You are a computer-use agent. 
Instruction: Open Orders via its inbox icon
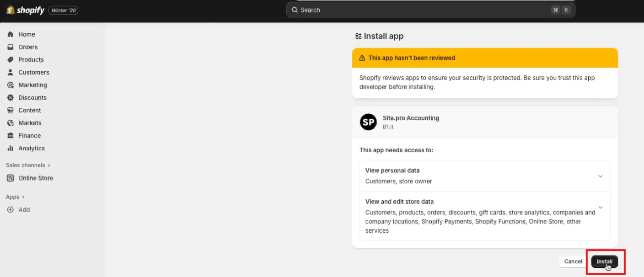[x=11, y=47]
